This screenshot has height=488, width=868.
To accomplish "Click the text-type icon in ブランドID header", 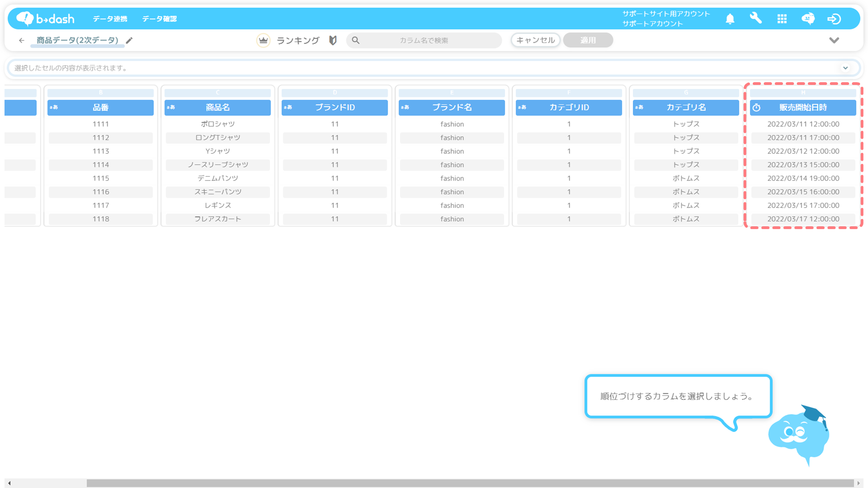I will 288,107.
